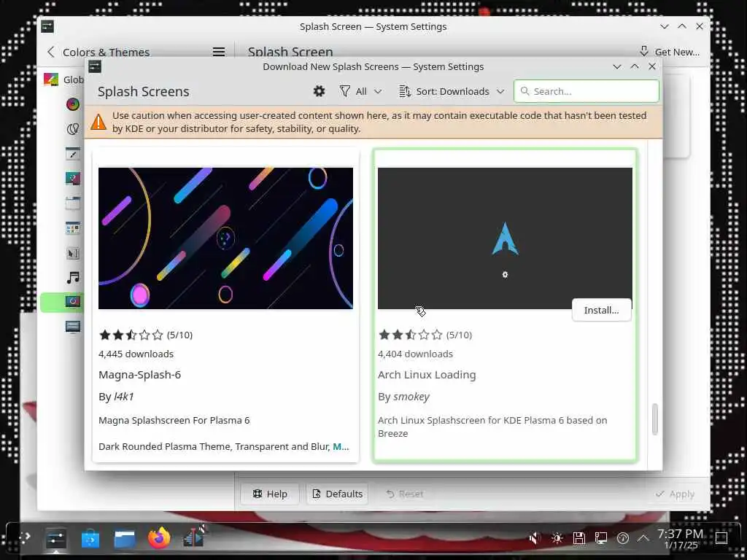
Task: Open Night Light icon in sidebar
Action: click(x=73, y=128)
